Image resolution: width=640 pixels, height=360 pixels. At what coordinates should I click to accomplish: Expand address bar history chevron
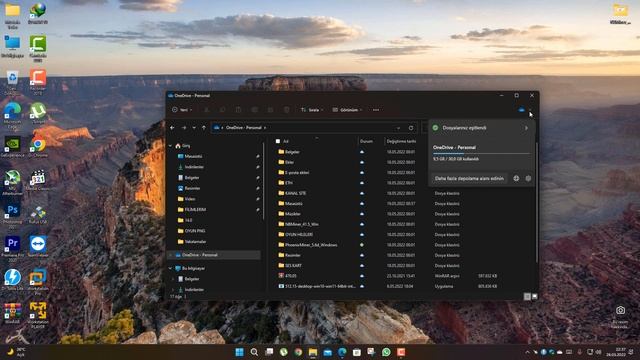pyautogui.click(x=398, y=128)
